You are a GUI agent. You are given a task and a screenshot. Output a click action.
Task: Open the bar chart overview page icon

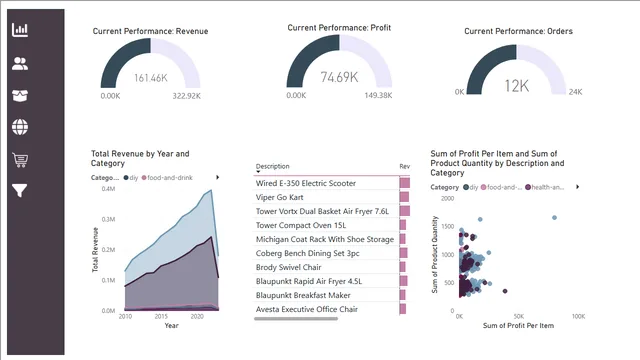pyautogui.click(x=20, y=30)
